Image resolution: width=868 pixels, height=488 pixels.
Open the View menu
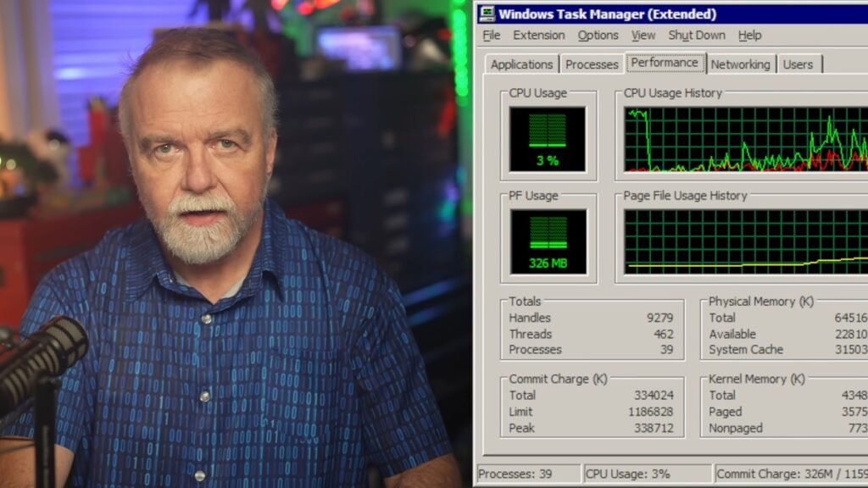tap(643, 36)
